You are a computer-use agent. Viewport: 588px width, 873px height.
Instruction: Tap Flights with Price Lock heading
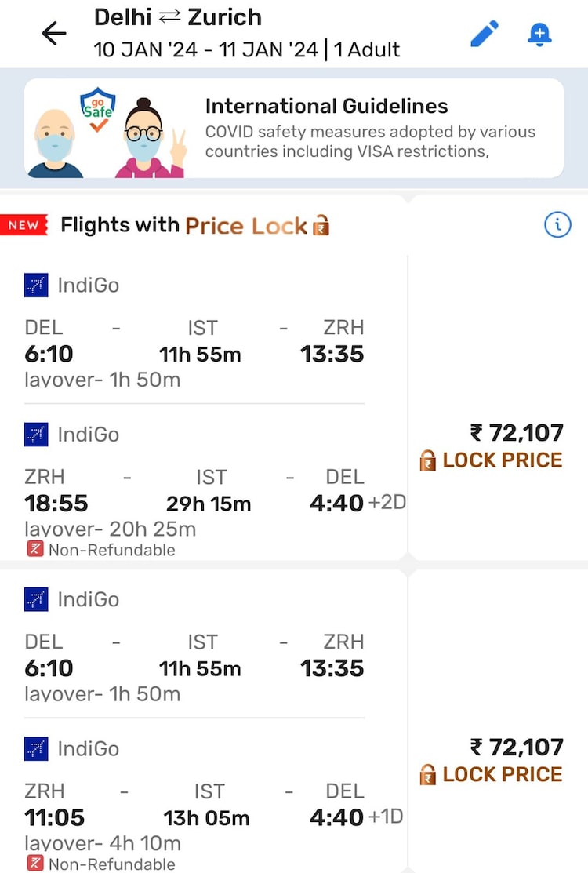pyautogui.click(x=184, y=226)
